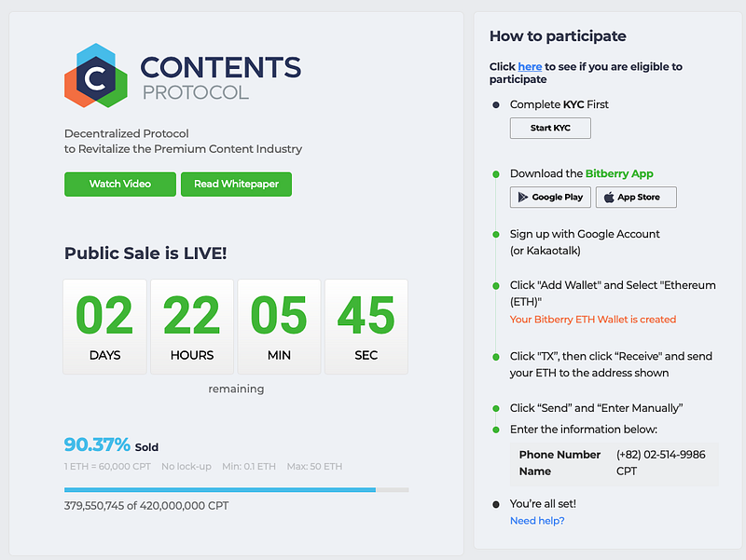
Task: Click the CONTENTS PROTOCOL wordmark
Action: 221,77
